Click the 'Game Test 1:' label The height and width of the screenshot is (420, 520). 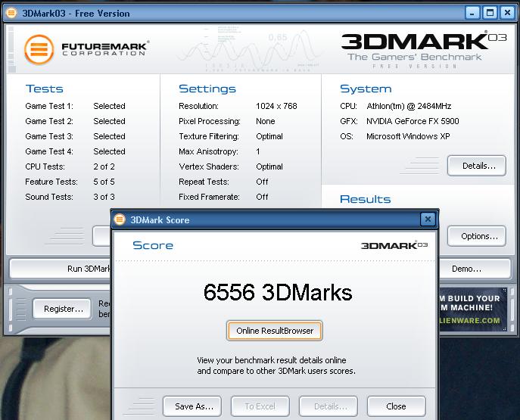coord(49,106)
